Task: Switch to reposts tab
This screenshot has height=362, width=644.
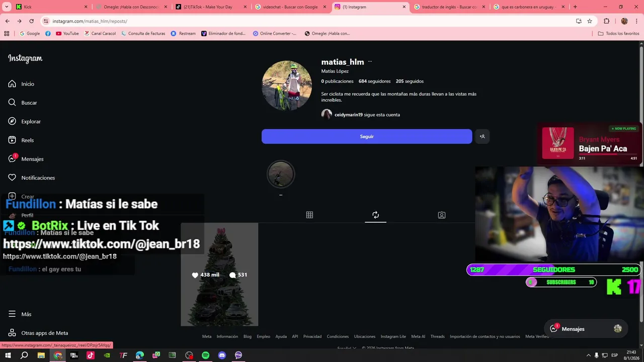Action: coord(375,215)
